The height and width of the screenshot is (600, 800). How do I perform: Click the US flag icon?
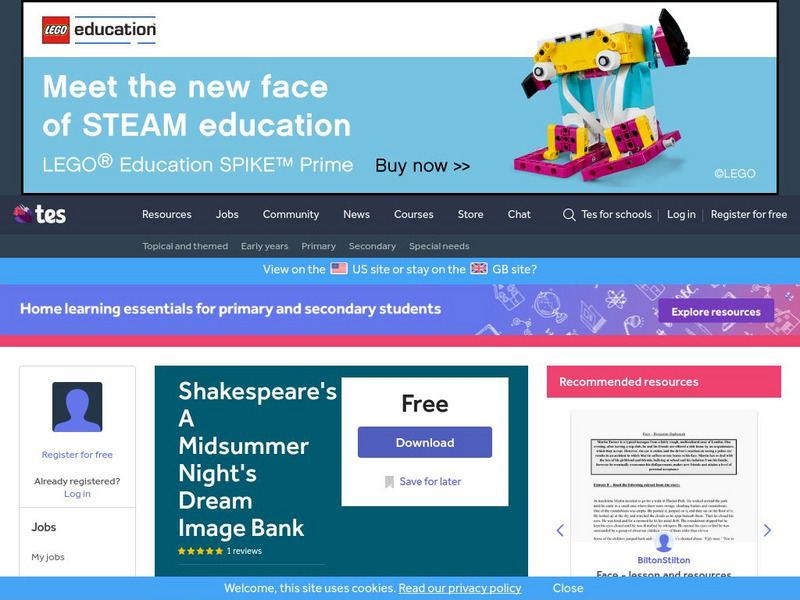click(339, 268)
